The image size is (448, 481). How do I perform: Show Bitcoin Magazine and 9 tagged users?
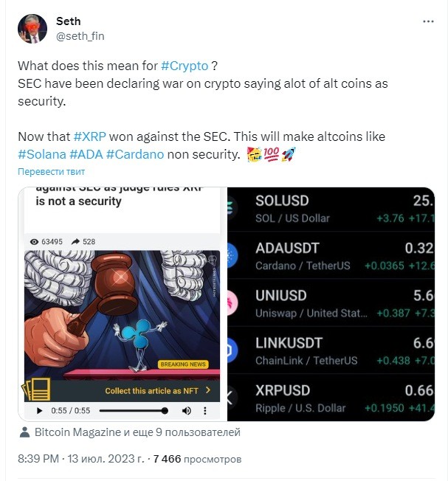(137, 432)
